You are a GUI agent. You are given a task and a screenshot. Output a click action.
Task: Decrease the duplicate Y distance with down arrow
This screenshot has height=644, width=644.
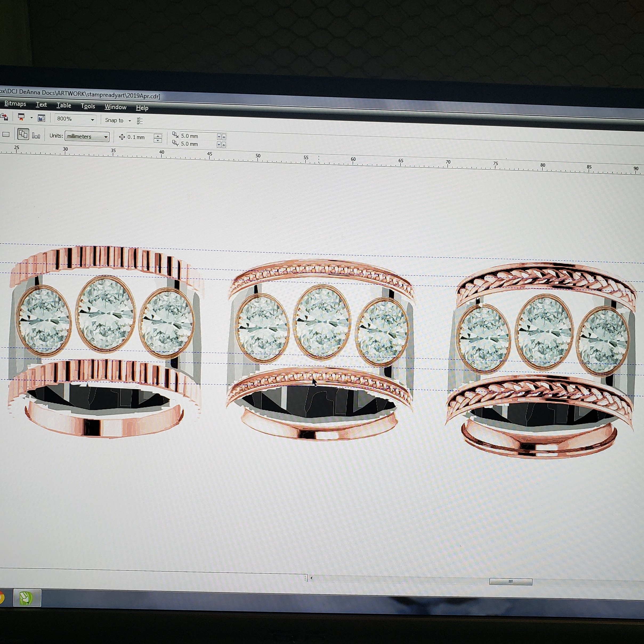pyautogui.click(x=219, y=145)
